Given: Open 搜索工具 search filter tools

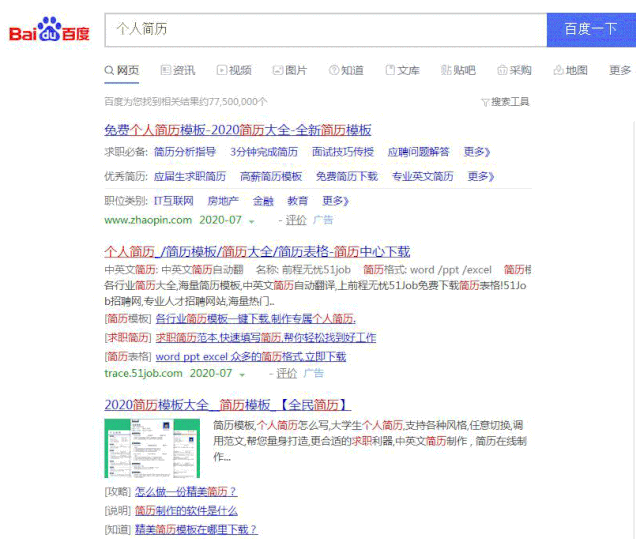Looking at the screenshot, I should coord(505,102).
